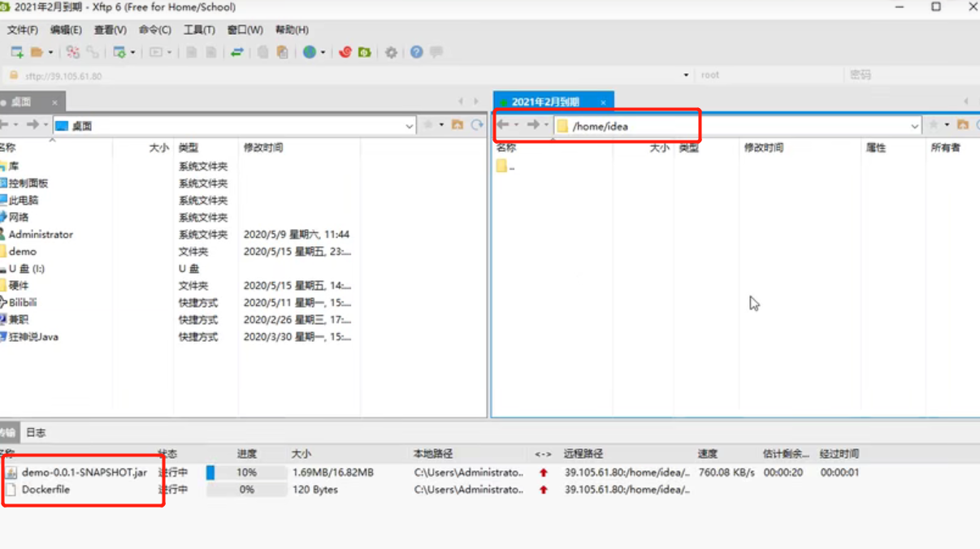Click the blue-green transfer arrows icon
This screenshot has width=980, height=549.
tap(237, 52)
